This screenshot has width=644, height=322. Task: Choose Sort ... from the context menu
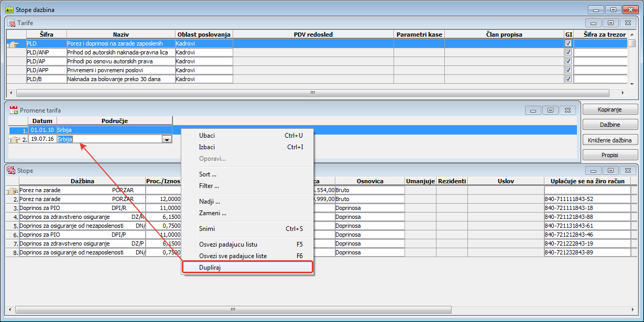208,174
